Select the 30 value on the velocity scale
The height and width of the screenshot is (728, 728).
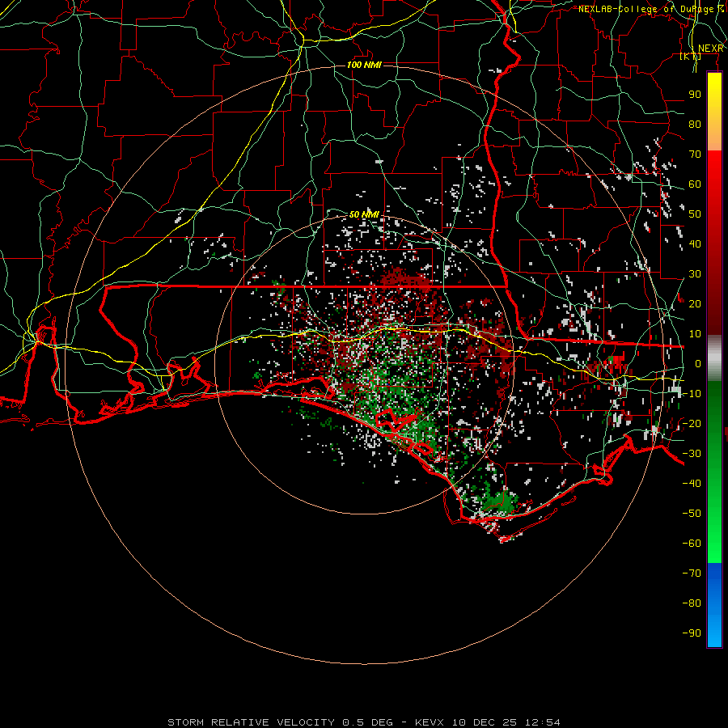coord(695,274)
